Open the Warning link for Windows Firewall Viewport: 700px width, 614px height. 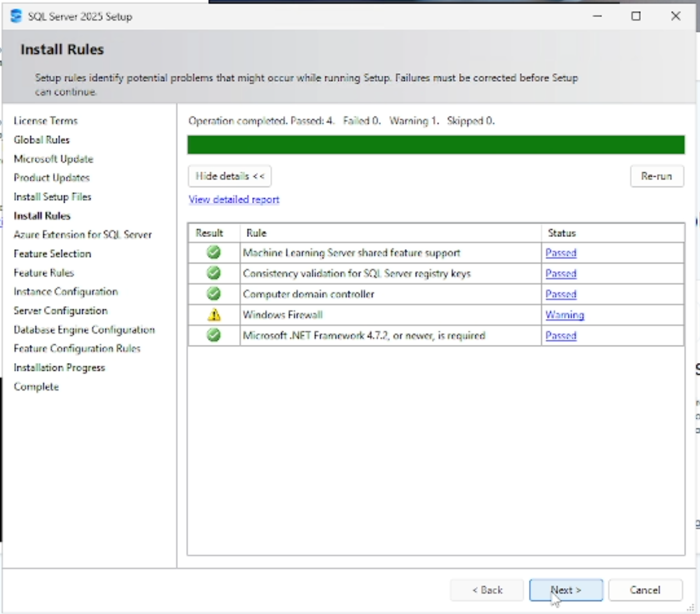(564, 315)
